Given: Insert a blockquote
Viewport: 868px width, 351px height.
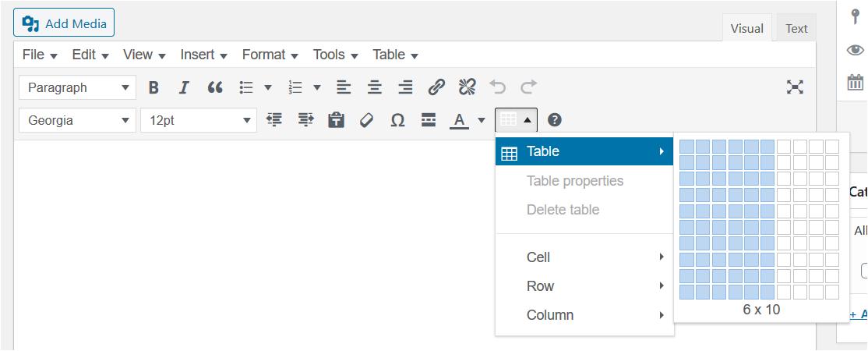Looking at the screenshot, I should 215,87.
